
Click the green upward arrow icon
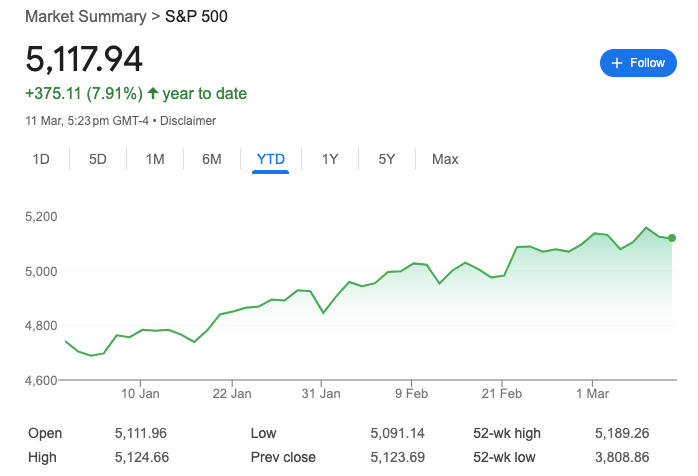(x=153, y=93)
